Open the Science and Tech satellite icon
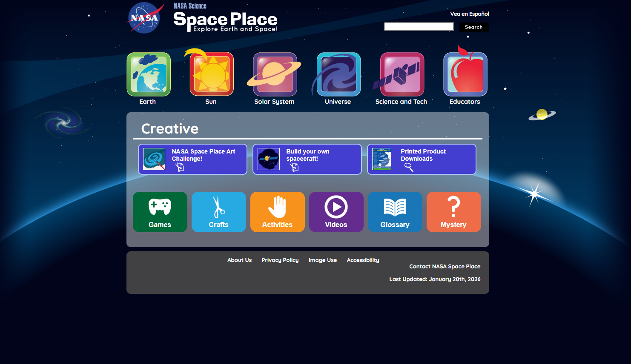Image resolution: width=631 pixels, height=364 pixels. [x=401, y=74]
